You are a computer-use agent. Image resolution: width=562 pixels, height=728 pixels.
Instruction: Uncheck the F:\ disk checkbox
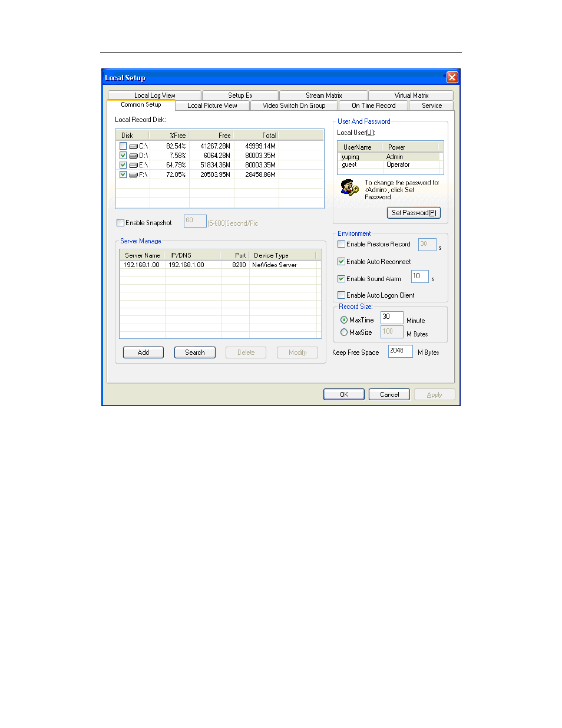point(123,174)
